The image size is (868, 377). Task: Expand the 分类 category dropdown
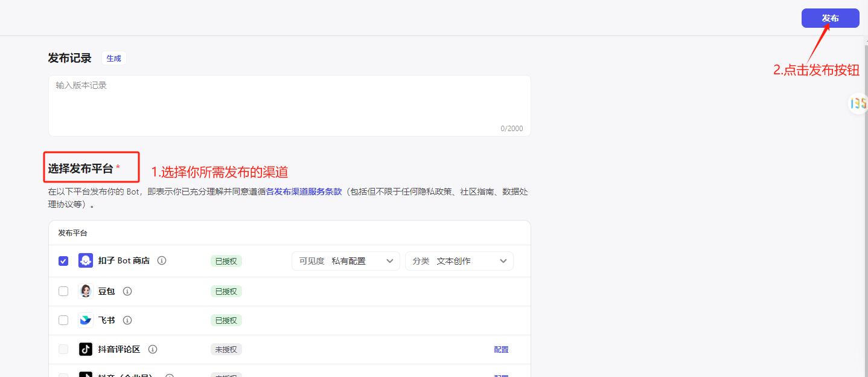(459, 261)
